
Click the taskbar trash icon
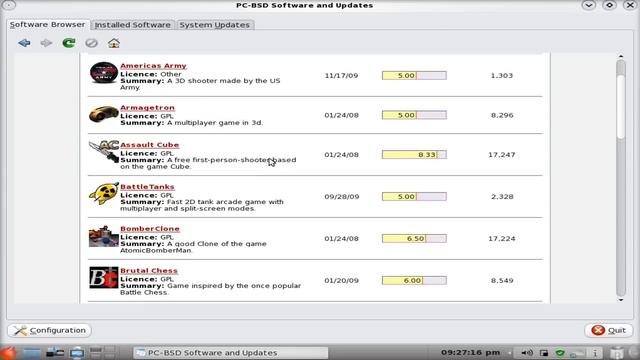(x=617, y=353)
